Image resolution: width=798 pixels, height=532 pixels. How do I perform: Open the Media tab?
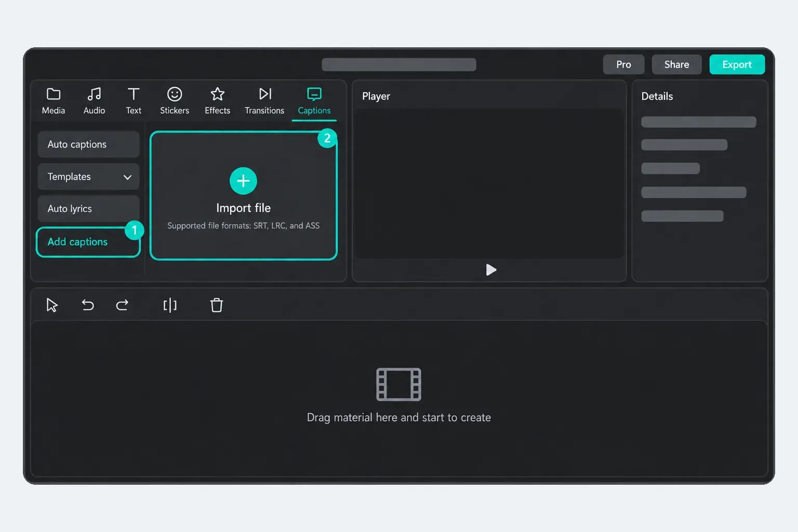[54, 101]
